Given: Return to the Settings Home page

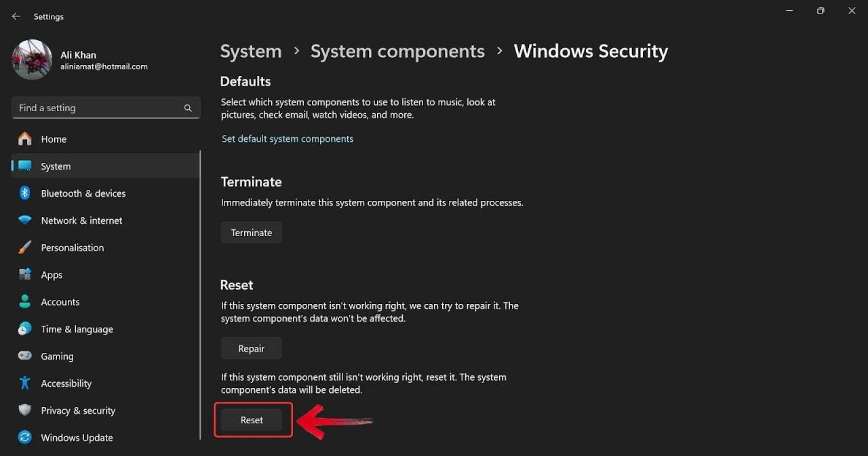Looking at the screenshot, I should [x=54, y=139].
